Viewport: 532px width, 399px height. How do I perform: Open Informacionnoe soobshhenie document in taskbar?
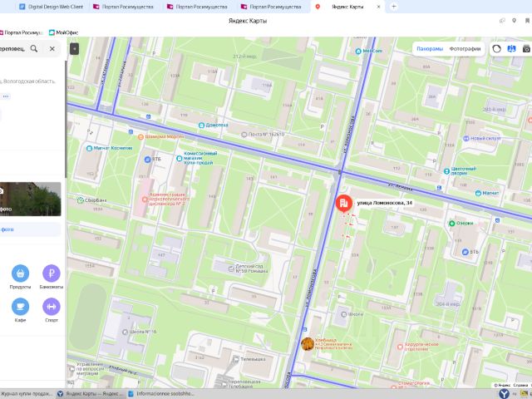click(x=160, y=394)
